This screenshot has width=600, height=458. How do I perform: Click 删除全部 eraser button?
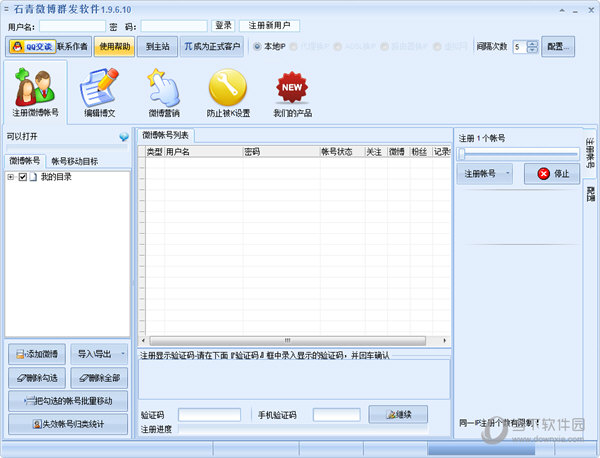pos(99,378)
